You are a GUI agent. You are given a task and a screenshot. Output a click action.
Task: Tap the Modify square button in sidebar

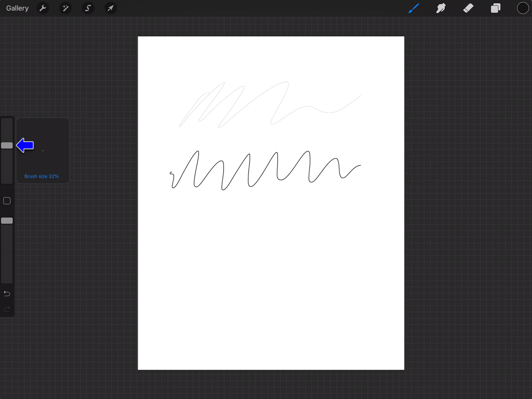[7, 201]
